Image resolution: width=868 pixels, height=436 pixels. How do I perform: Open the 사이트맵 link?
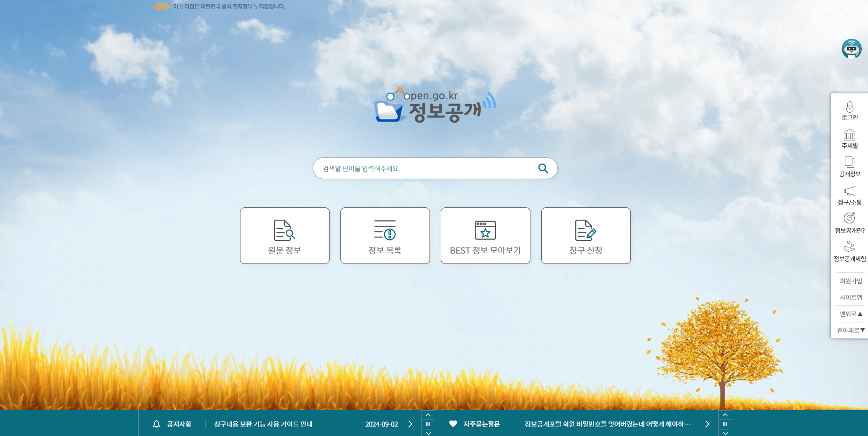[851, 297]
